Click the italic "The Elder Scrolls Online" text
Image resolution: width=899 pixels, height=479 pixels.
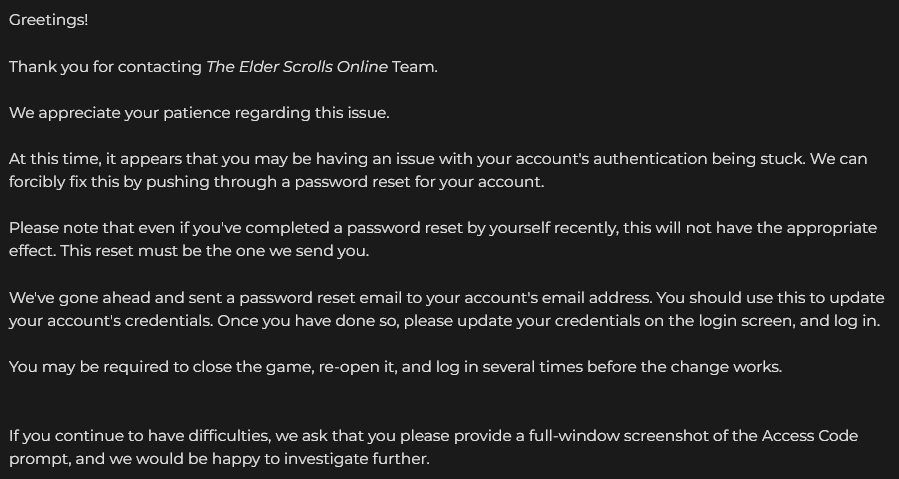297,67
